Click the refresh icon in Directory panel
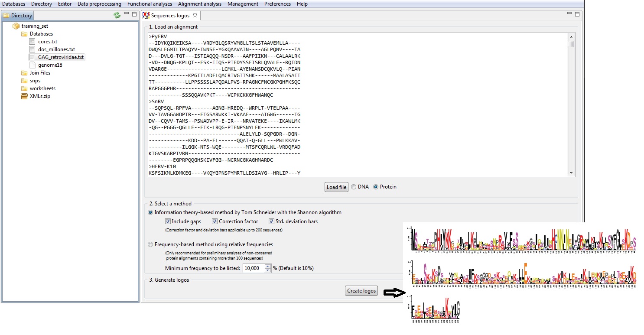 pos(117,15)
